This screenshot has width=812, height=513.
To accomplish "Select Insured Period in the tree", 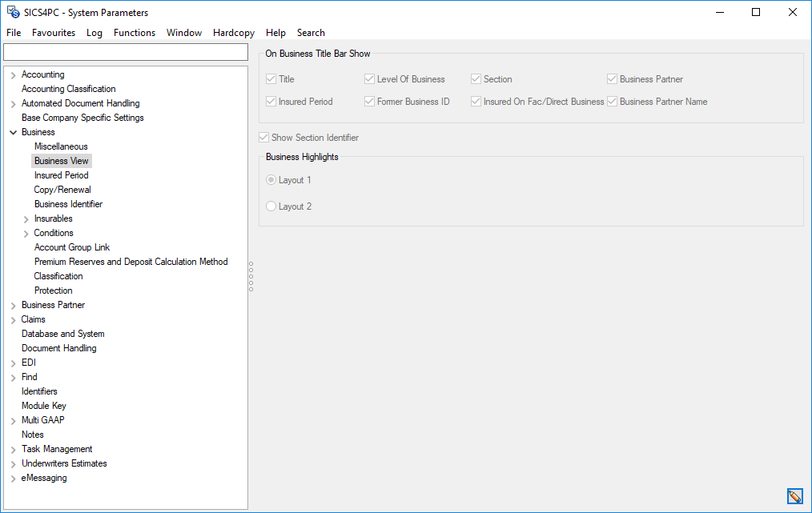I will point(61,174).
